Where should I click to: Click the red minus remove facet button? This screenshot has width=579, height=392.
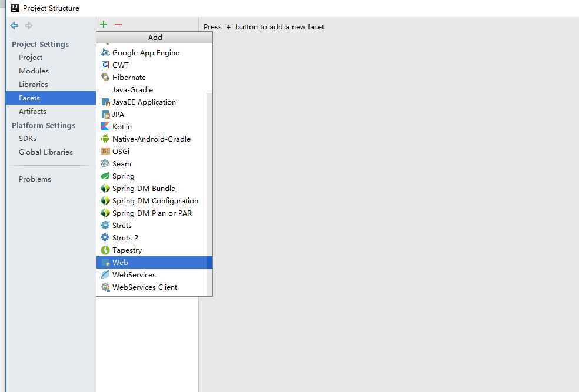pyautogui.click(x=118, y=24)
